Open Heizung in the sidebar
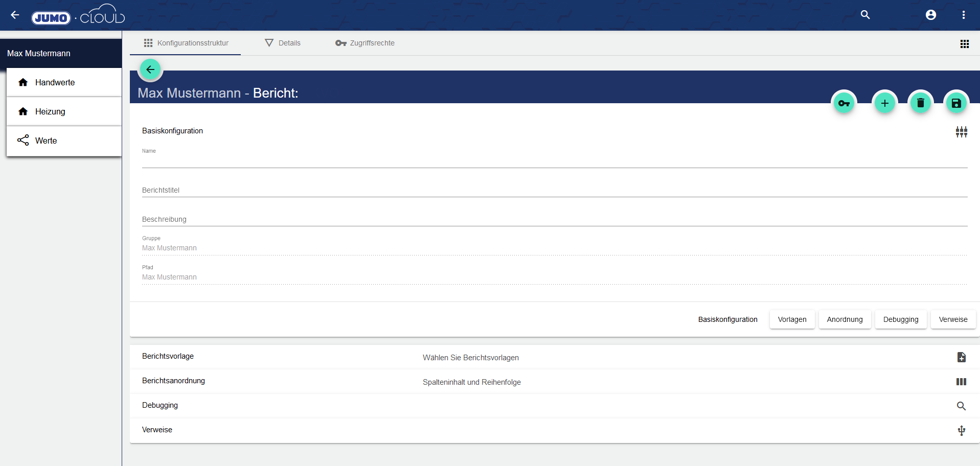This screenshot has height=466, width=980. [50, 111]
